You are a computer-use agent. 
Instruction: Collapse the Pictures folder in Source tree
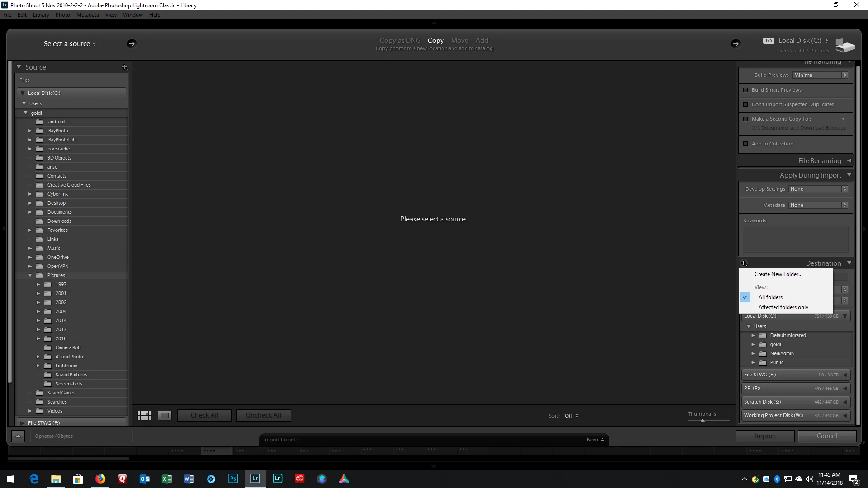[30, 275]
